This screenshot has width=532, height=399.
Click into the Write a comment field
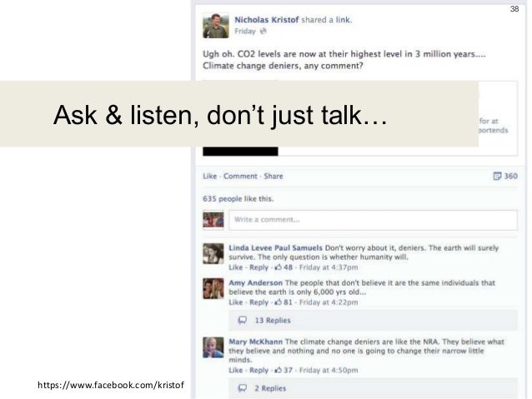(373, 220)
